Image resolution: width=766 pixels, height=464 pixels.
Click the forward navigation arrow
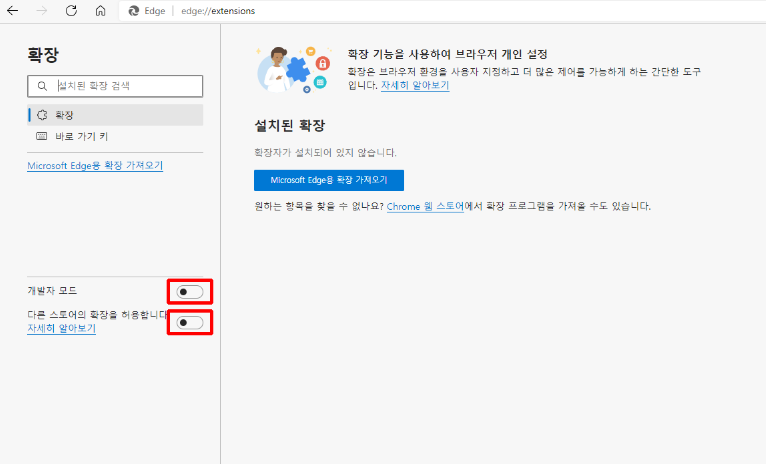tap(42, 11)
